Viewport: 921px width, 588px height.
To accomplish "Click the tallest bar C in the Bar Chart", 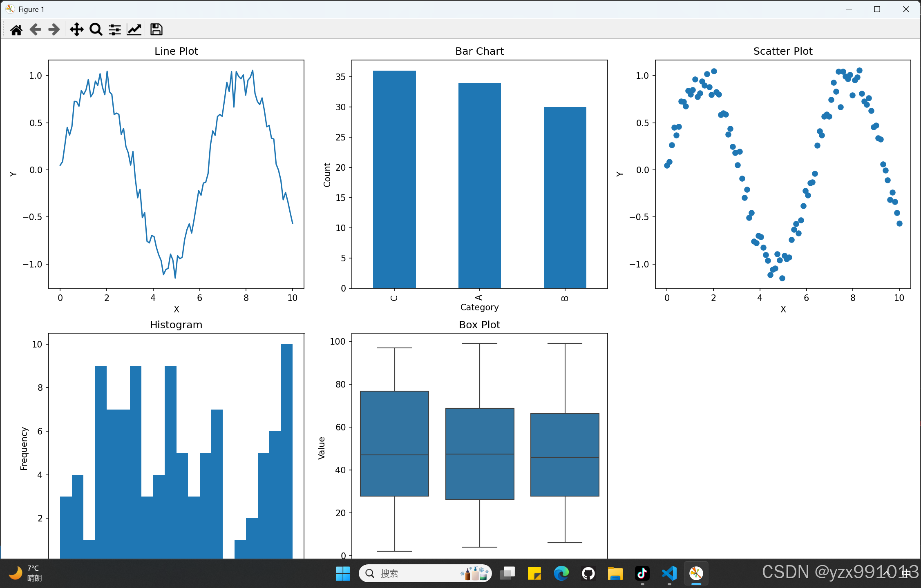I will [394, 180].
